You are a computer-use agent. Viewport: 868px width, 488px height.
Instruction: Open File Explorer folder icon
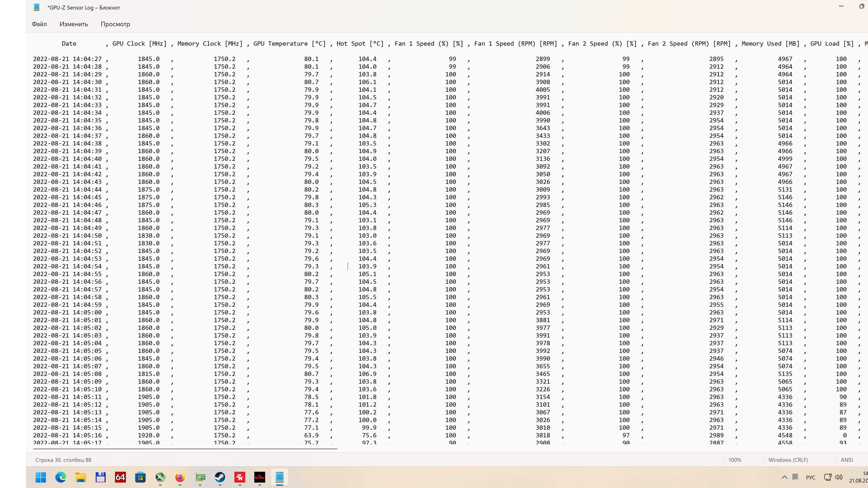pos(80,477)
